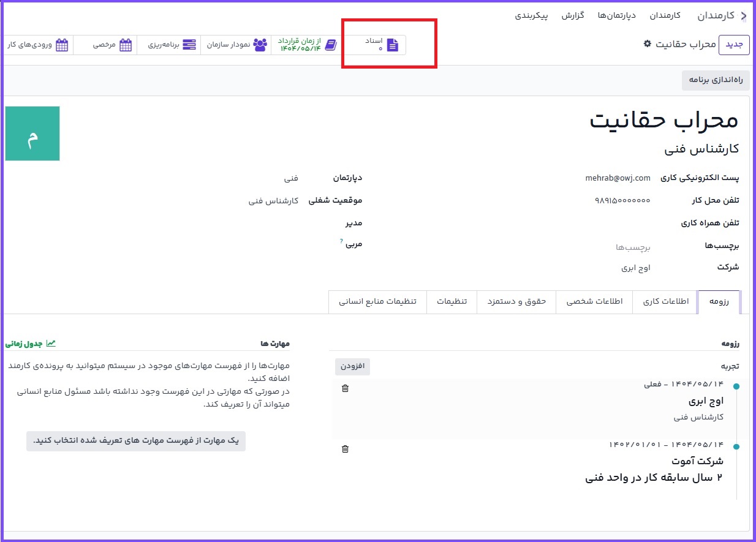
Task: Click the برچسب‌ها tags input field
Action: point(633,247)
